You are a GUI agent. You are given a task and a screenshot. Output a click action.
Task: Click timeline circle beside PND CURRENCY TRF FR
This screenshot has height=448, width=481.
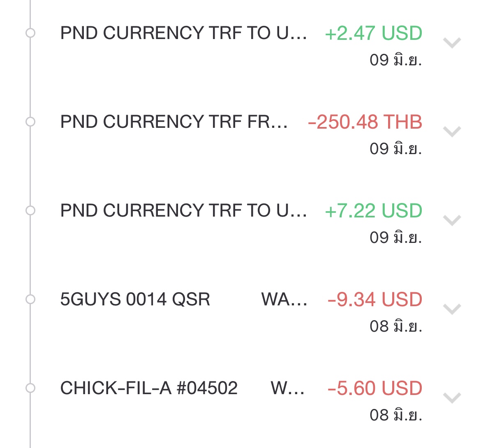30,122
